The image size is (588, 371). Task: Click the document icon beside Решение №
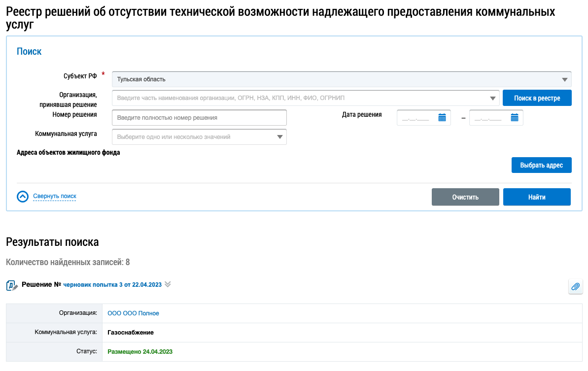click(x=12, y=285)
